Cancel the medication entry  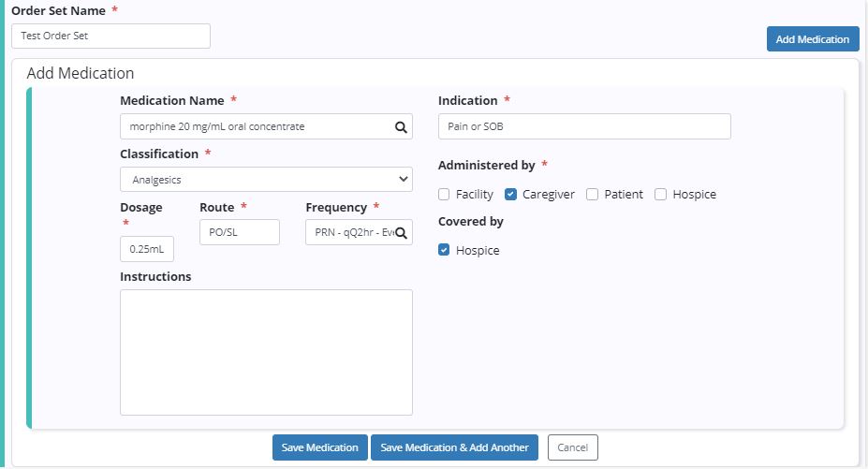[572, 447]
